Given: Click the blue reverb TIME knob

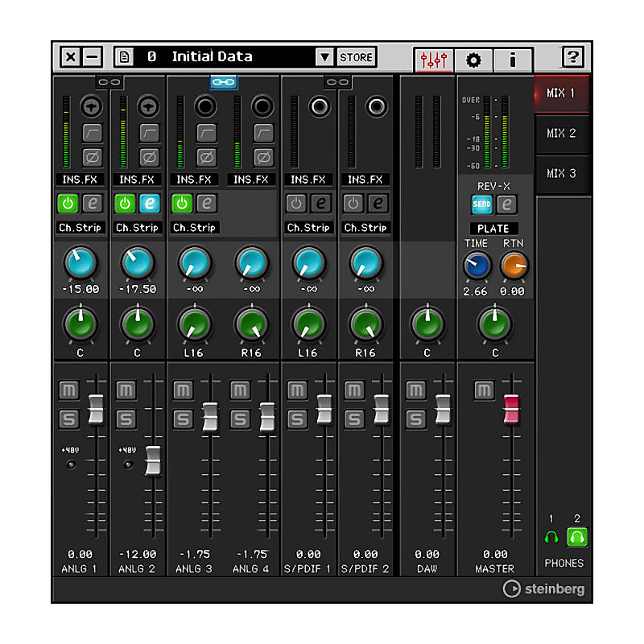Looking at the screenshot, I should click(x=477, y=266).
